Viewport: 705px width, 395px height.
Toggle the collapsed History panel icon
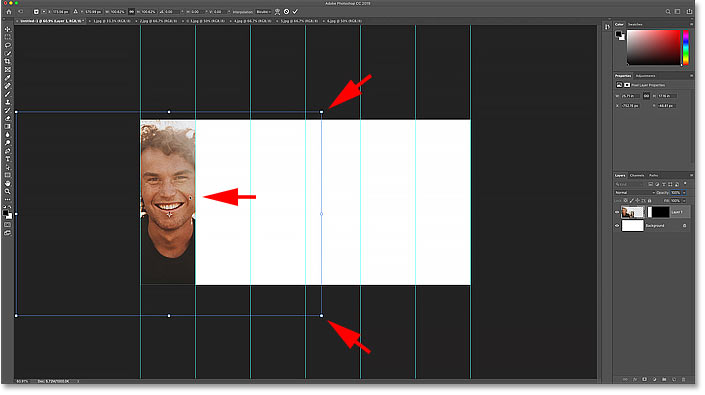(607, 27)
